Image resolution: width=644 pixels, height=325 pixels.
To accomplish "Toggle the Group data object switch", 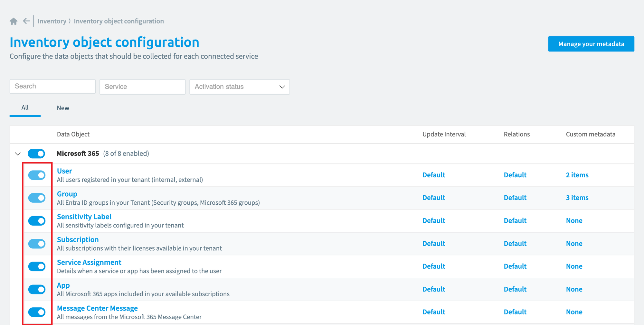I will (x=37, y=198).
